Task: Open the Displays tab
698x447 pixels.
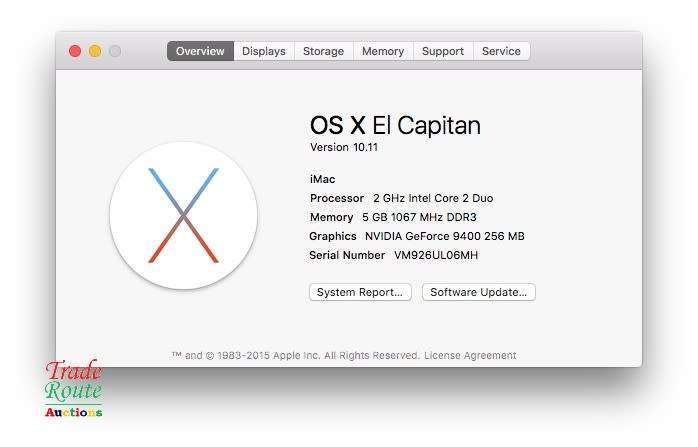Action: 264,51
